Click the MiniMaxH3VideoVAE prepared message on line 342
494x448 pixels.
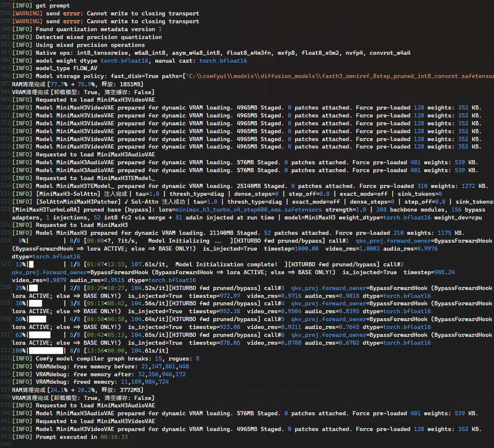point(247,429)
